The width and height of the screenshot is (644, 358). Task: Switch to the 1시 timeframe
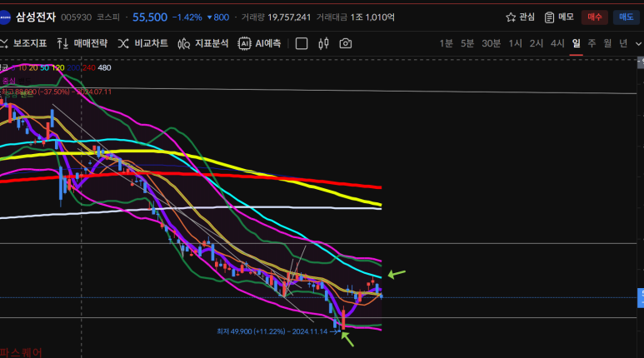(x=515, y=43)
